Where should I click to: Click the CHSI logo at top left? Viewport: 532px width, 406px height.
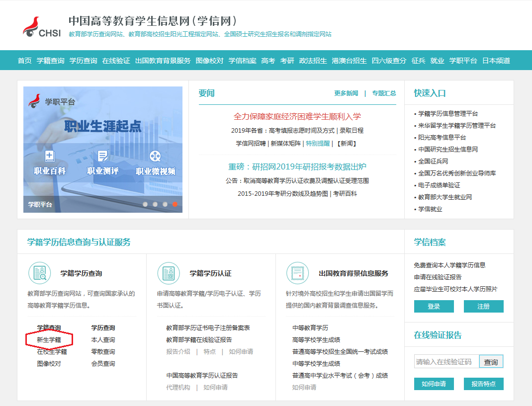click(42, 27)
